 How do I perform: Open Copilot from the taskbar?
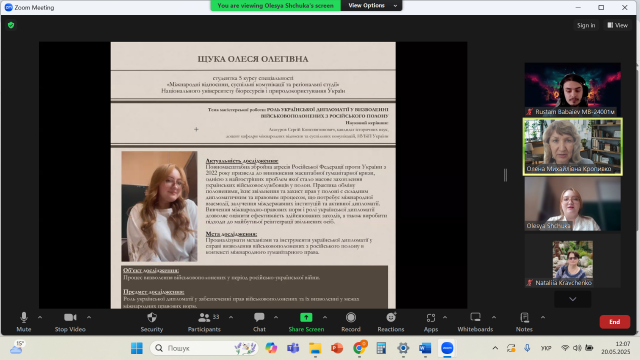(271, 348)
